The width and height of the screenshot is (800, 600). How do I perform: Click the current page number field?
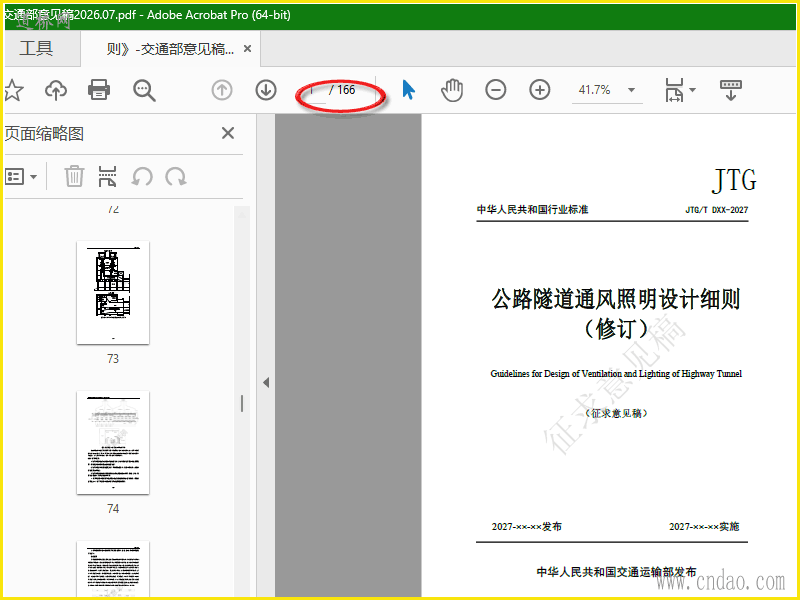tap(312, 90)
